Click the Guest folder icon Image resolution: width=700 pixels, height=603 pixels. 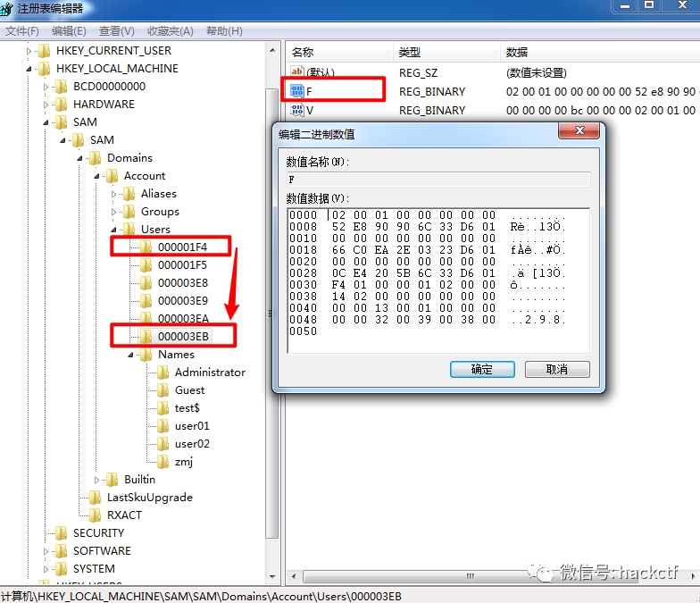[162, 390]
